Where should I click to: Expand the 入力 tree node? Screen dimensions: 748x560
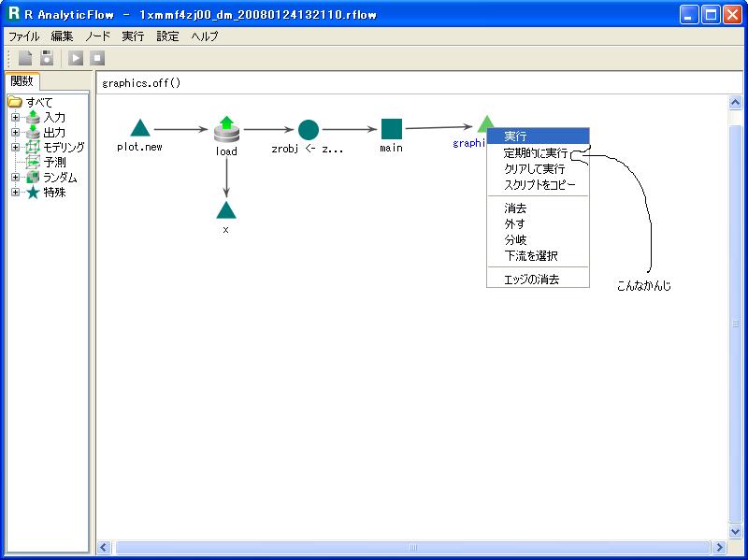pyautogui.click(x=15, y=118)
